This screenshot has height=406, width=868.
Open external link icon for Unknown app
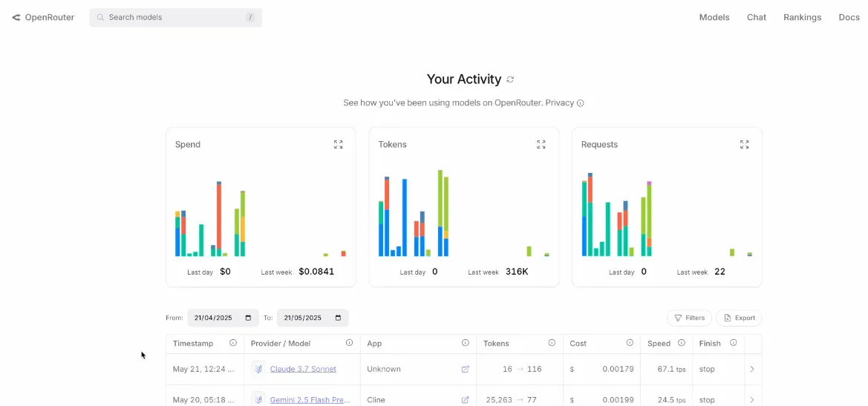tap(466, 369)
